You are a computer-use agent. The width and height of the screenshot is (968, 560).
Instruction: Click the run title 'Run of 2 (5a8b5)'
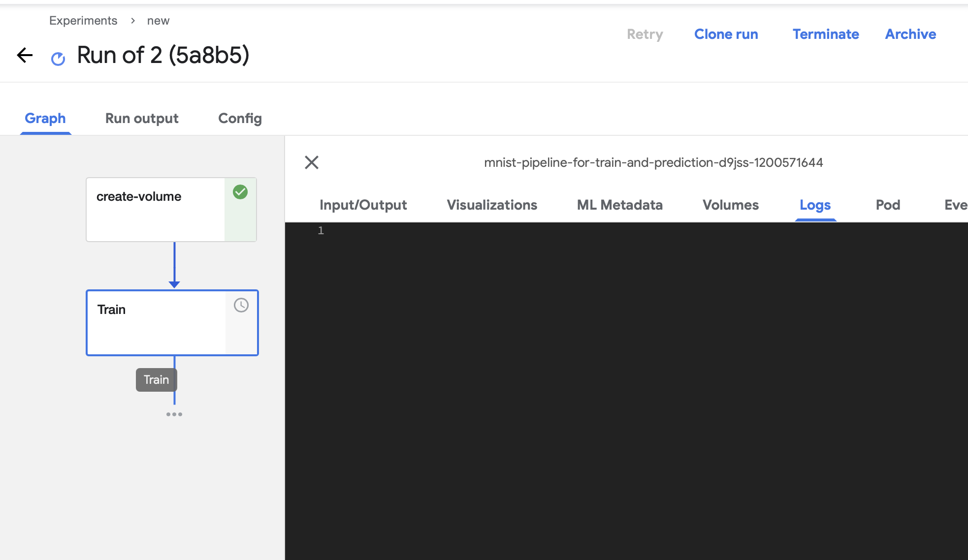(x=163, y=55)
